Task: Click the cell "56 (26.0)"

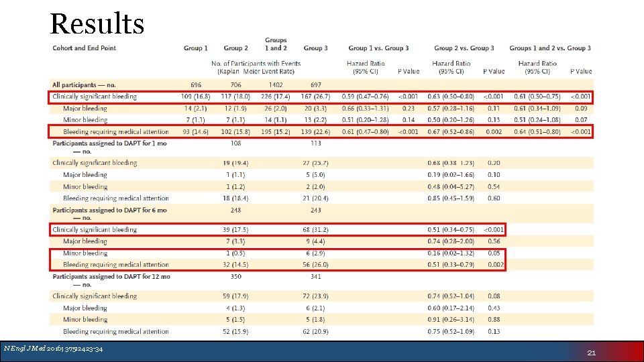Action: 315,265
